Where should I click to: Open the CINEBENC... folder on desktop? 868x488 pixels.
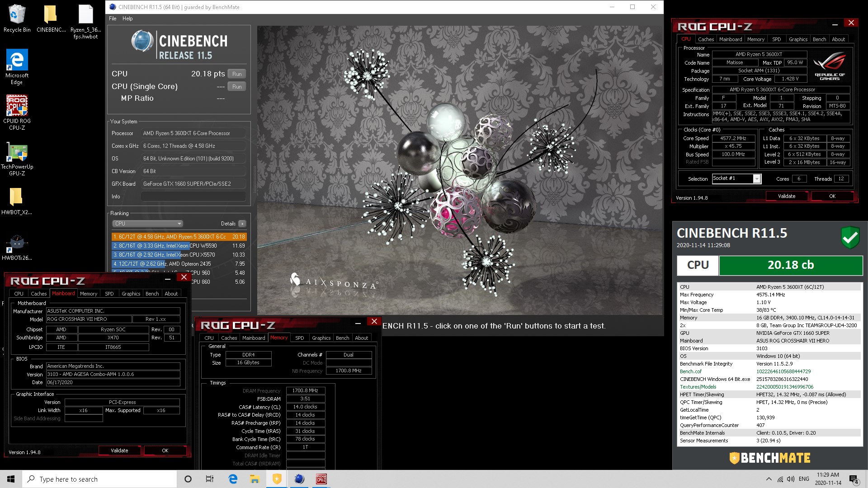(x=51, y=18)
